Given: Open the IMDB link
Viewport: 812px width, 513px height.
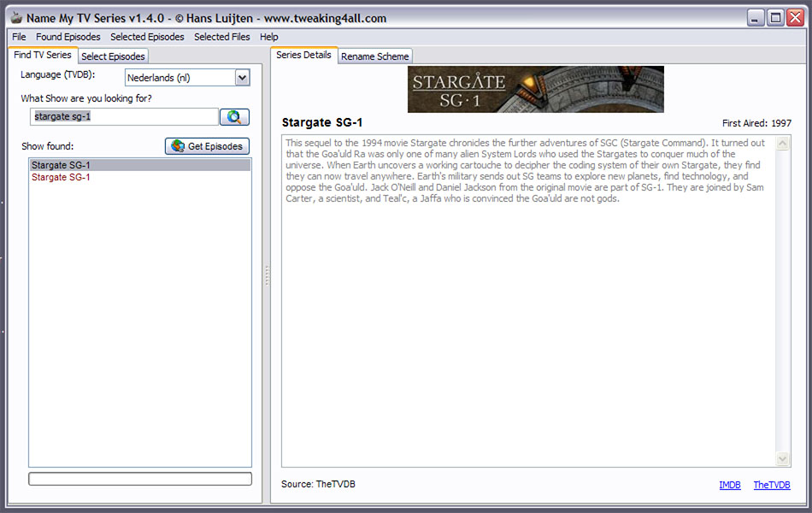Looking at the screenshot, I should pos(730,485).
